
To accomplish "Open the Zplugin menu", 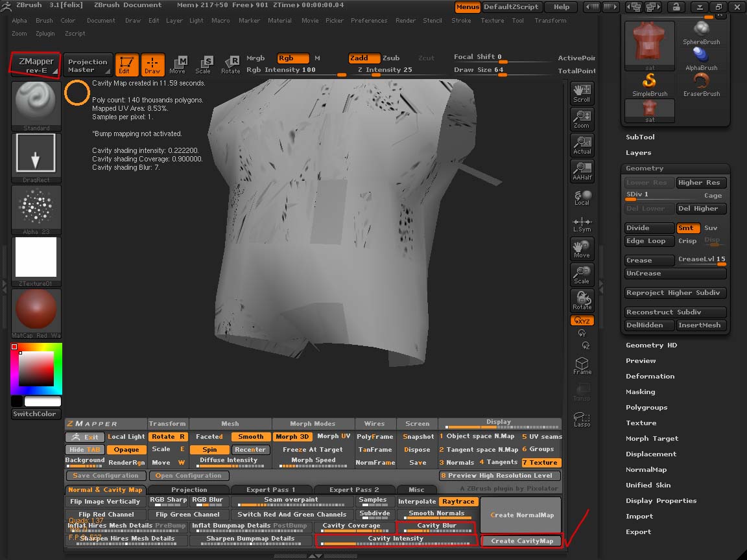I will click(45, 33).
